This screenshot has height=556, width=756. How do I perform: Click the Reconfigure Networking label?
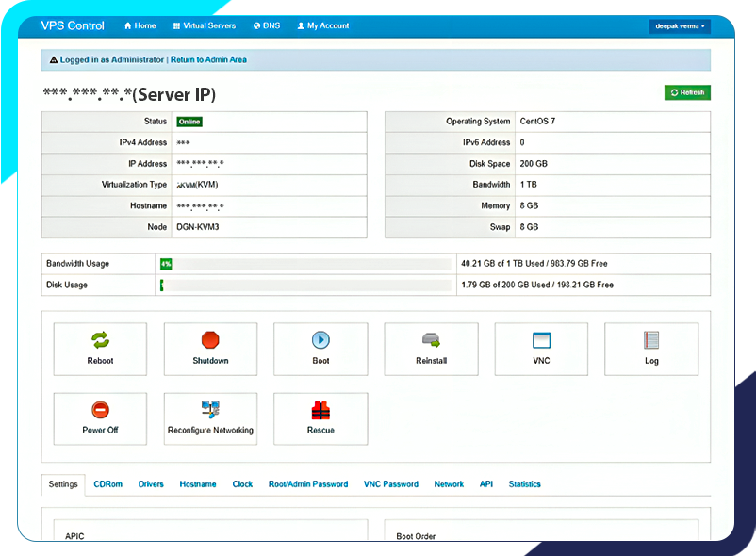210,430
